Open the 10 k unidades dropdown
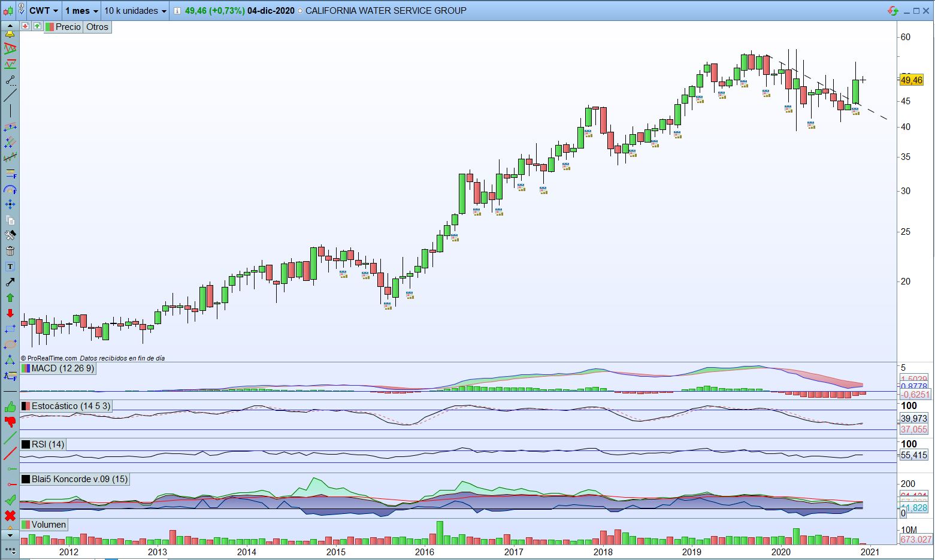 click(135, 11)
